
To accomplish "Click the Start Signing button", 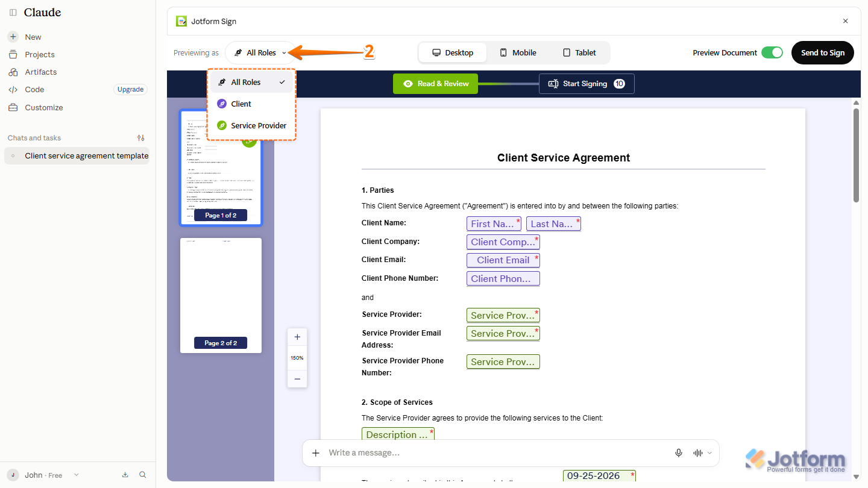I will point(587,84).
